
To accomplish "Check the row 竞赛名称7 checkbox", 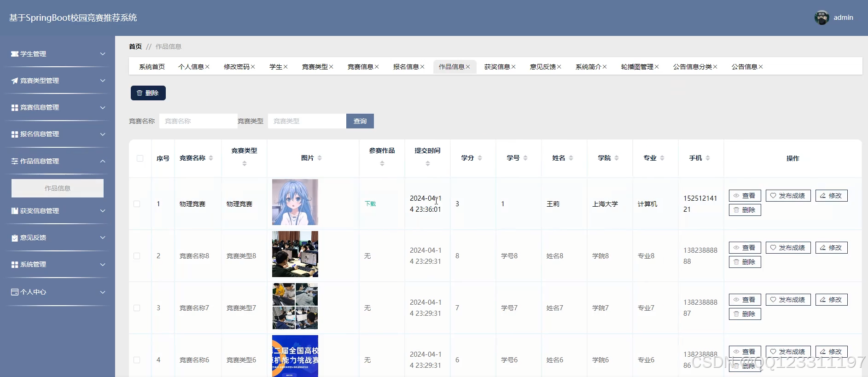I will (x=137, y=308).
